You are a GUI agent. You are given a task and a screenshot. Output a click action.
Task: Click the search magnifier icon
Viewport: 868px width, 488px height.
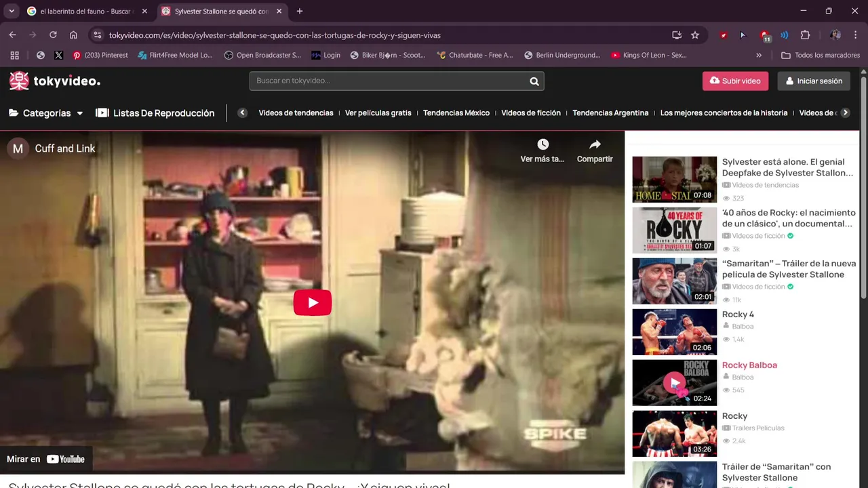coord(534,81)
